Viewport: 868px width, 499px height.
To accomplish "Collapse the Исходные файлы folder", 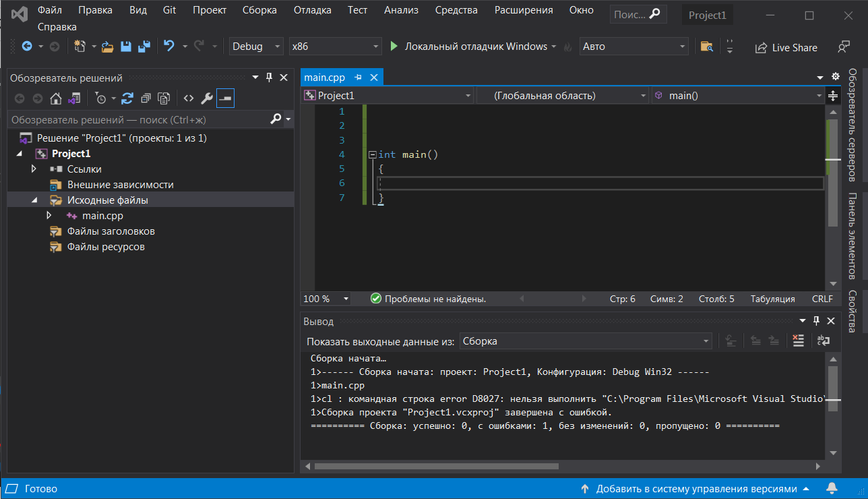I will pyautogui.click(x=34, y=200).
